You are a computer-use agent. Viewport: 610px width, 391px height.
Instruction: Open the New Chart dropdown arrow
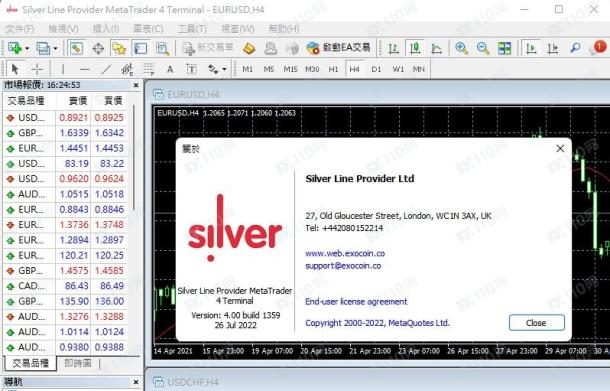click(x=27, y=49)
